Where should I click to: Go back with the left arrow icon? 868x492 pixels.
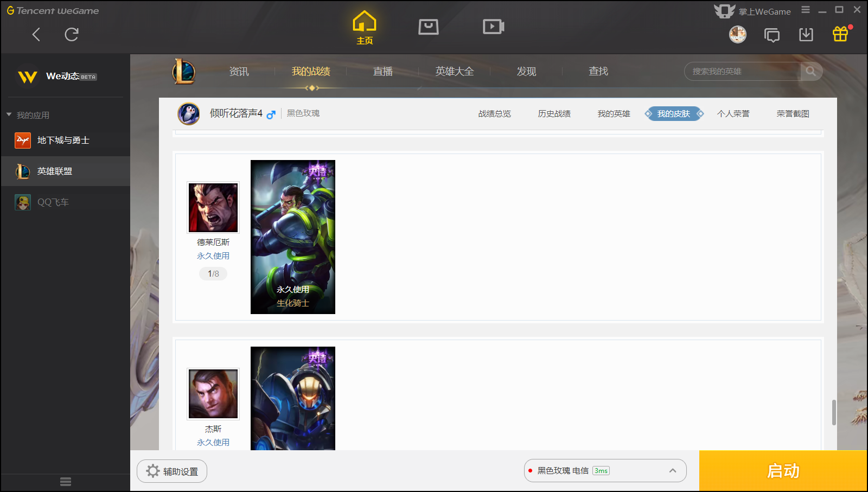click(x=36, y=35)
